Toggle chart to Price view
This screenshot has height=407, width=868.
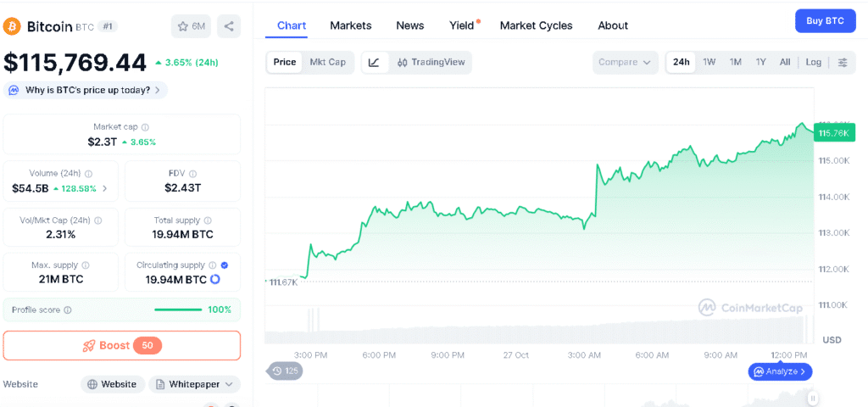click(285, 62)
